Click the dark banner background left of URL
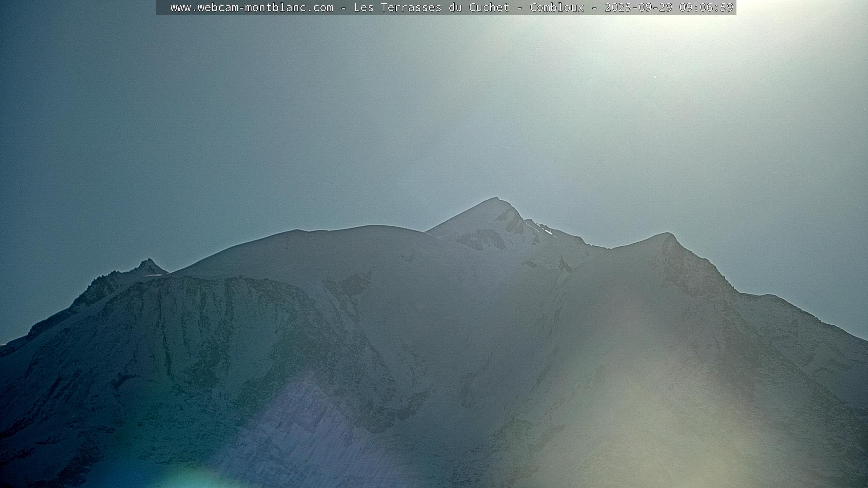This screenshot has height=488, width=868. click(x=163, y=7)
